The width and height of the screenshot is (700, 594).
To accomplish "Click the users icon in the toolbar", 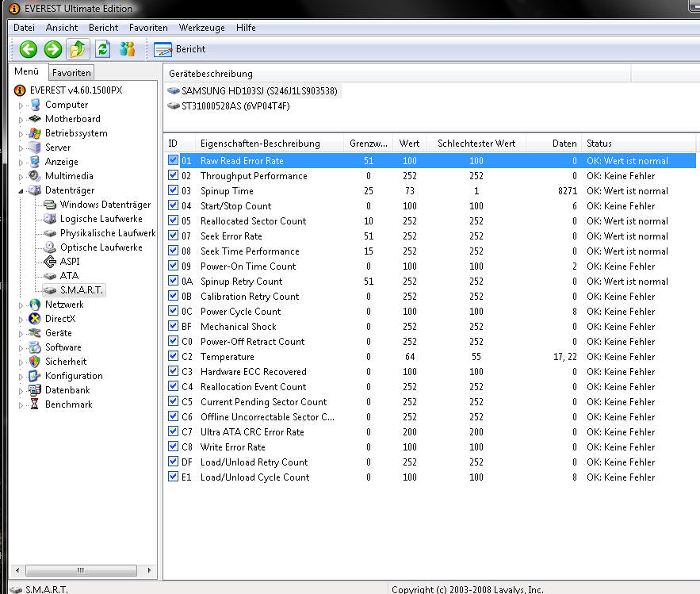I will point(127,49).
